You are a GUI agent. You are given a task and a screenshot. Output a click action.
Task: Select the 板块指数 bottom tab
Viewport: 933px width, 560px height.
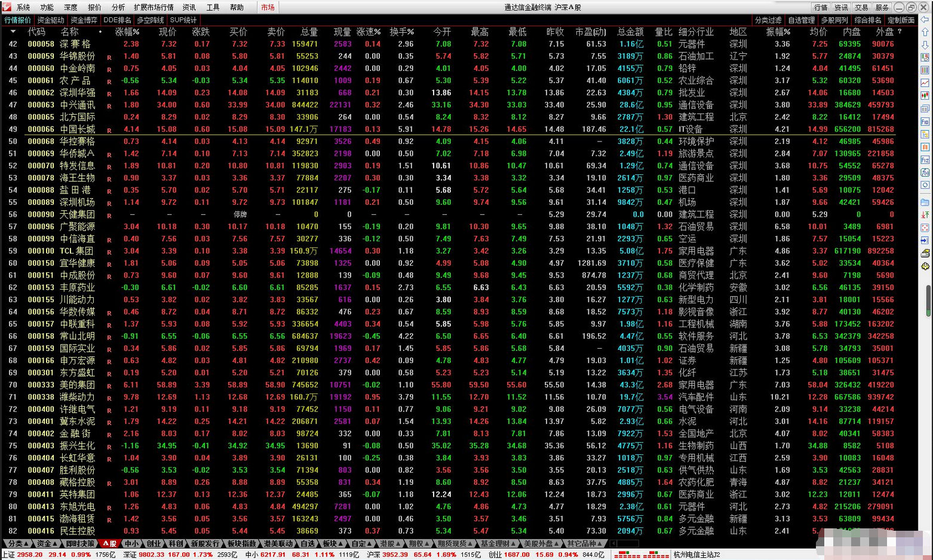242,543
